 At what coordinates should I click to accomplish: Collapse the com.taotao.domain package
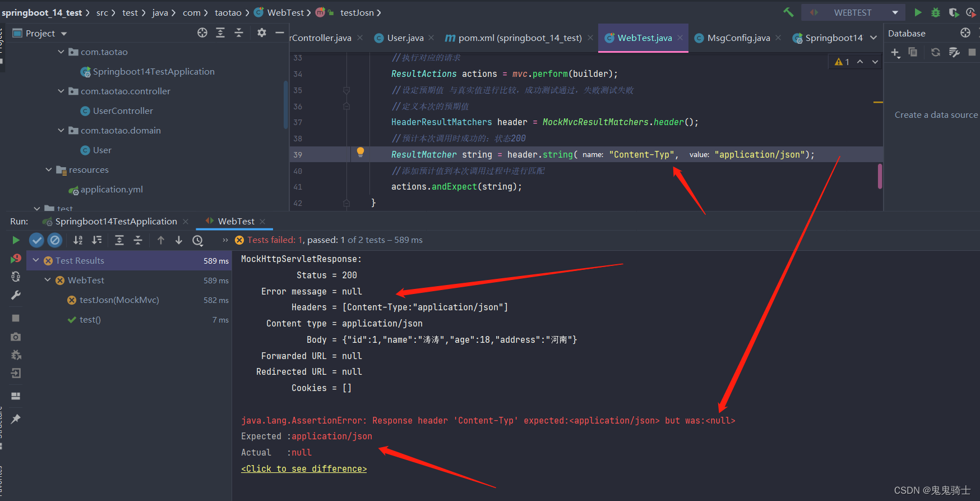[x=61, y=130]
